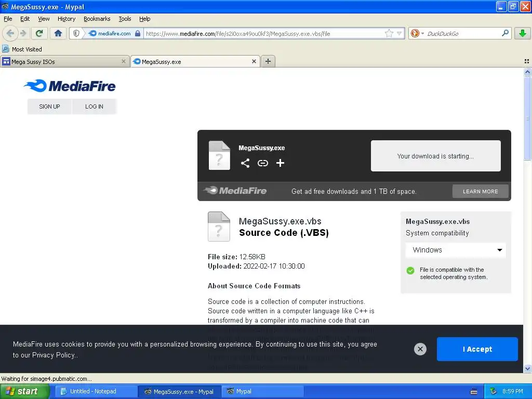Close the MegaSussy.exe tab
532x399 pixels.
coord(254,61)
